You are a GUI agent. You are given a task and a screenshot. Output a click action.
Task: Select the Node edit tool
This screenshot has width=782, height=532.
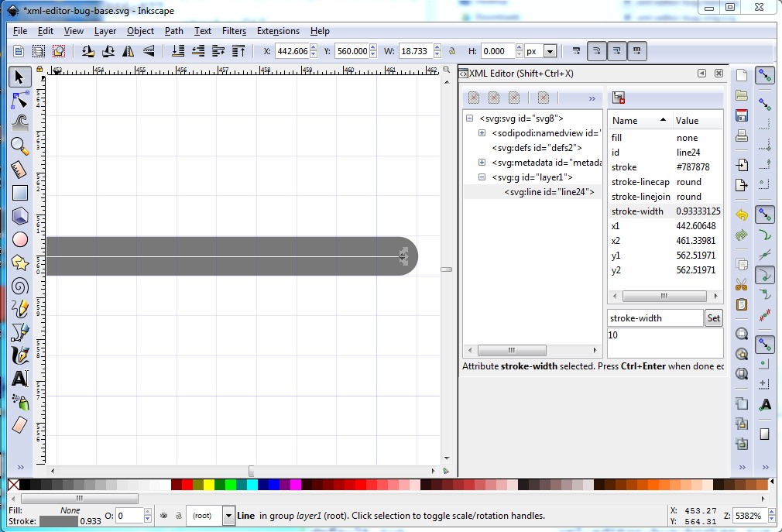(x=19, y=101)
